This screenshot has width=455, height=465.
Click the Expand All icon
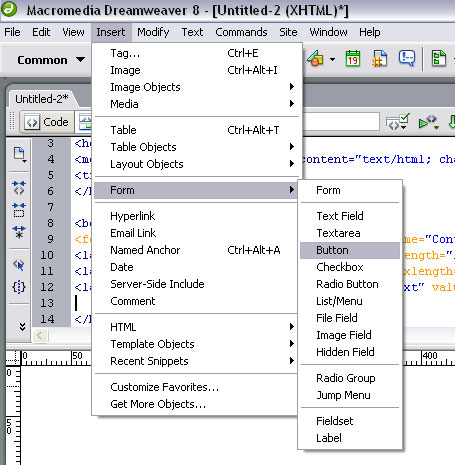tap(19, 232)
